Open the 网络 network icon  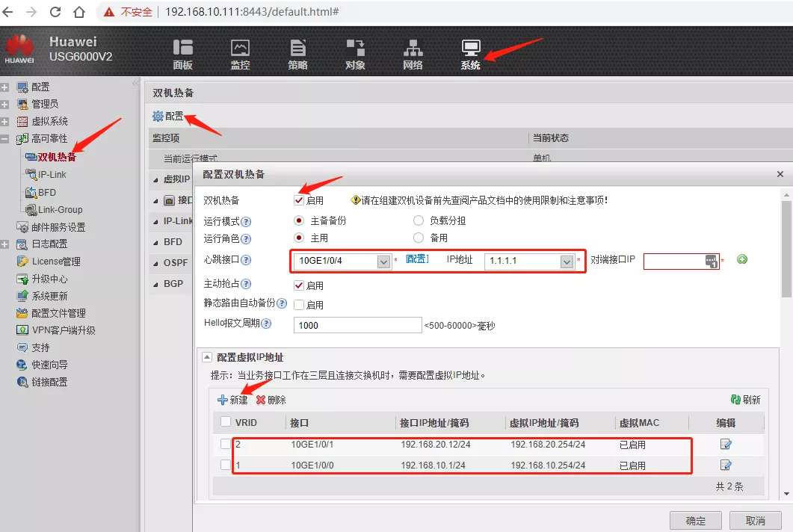[413, 49]
